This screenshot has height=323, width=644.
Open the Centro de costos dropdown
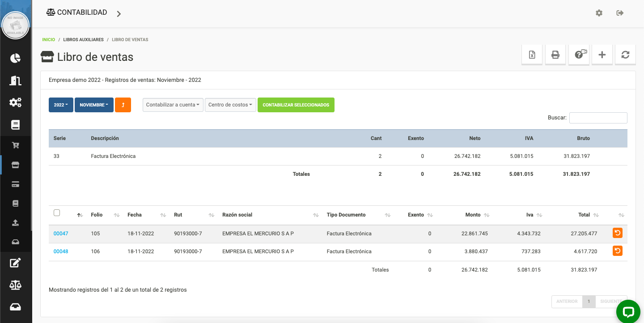(x=231, y=105)
